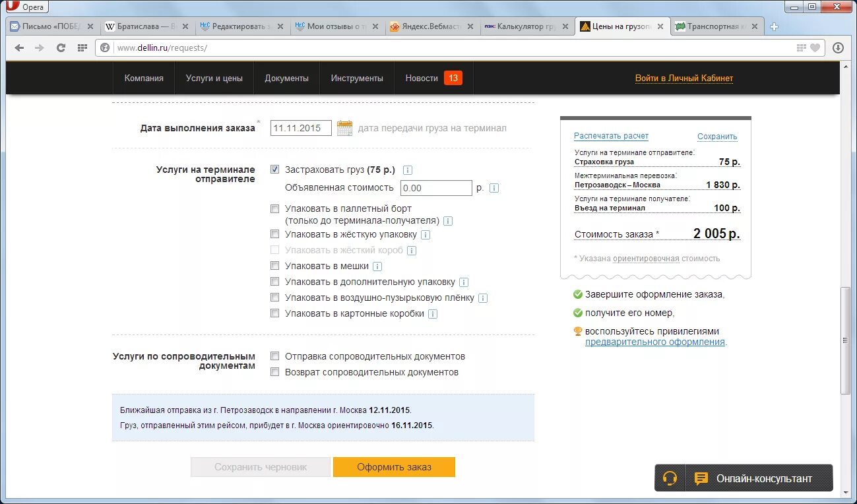Click order total 2 005 р.
Image resolution: width=857 pixels, height=504 pixels.
coord(716,234)
